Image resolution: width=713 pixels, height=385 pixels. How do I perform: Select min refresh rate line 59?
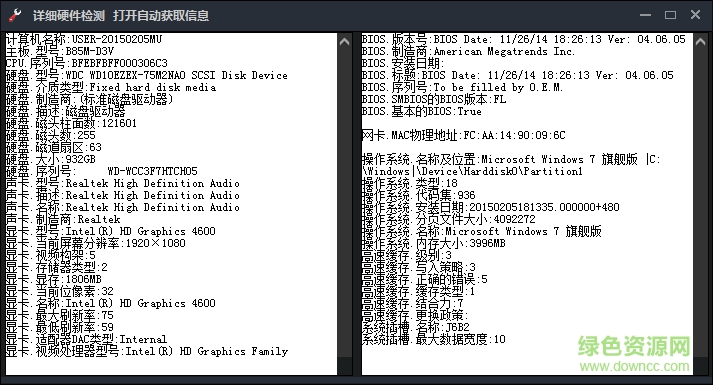[60, 327]
